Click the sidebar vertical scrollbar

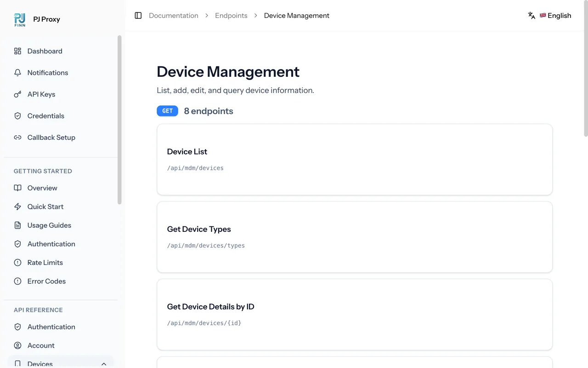tap(120, 120)
